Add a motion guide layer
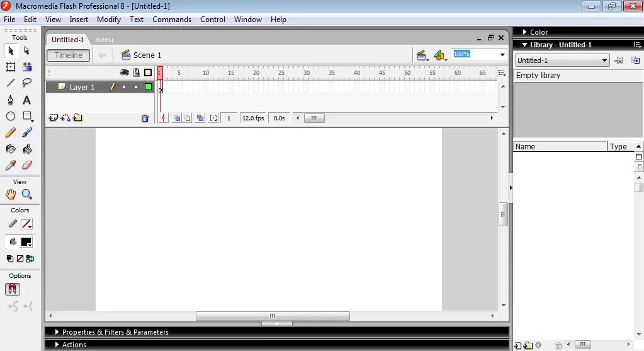This screenshot has width=644, height=351. point(65,118)
